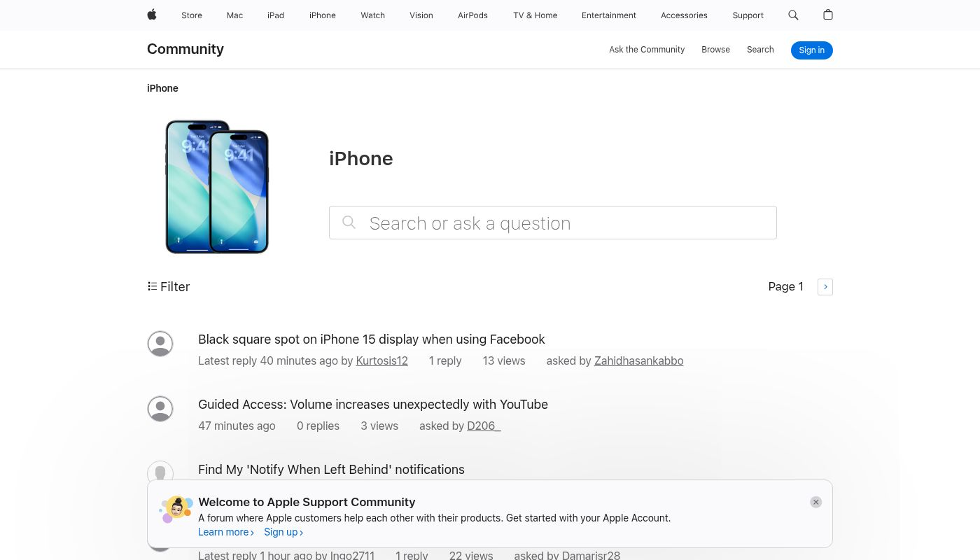Click avatar icon beside Black square spot post
The image size is (980, 560).
[x=160, y=344]
